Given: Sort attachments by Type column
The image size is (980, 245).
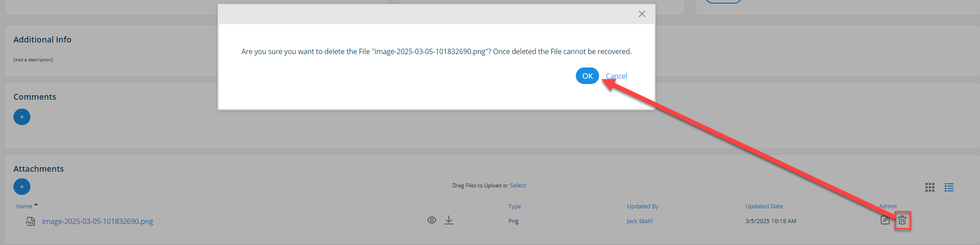Looking at the screenshot, I should [515, 206].
